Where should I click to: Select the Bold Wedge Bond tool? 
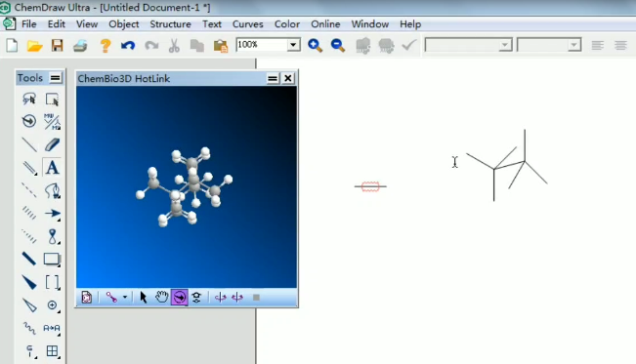(x=29, y=282)
